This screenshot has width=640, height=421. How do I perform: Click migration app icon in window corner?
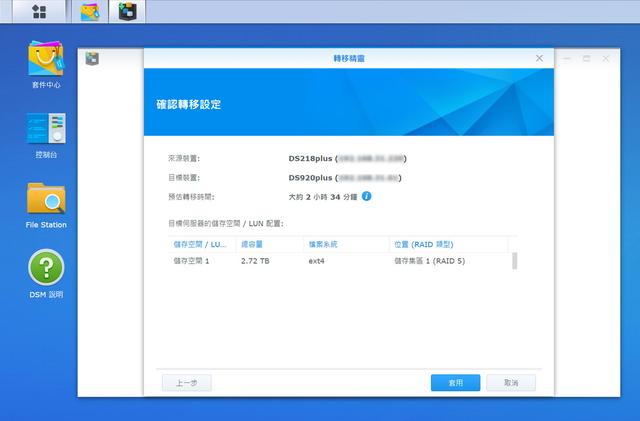click(92, 59)
